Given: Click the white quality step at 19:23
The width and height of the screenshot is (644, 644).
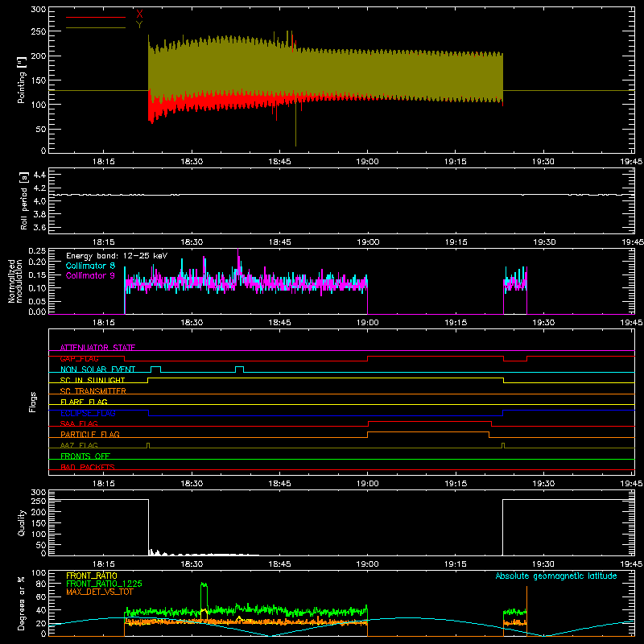Looking at the screenshot, I should coord(502,527).
